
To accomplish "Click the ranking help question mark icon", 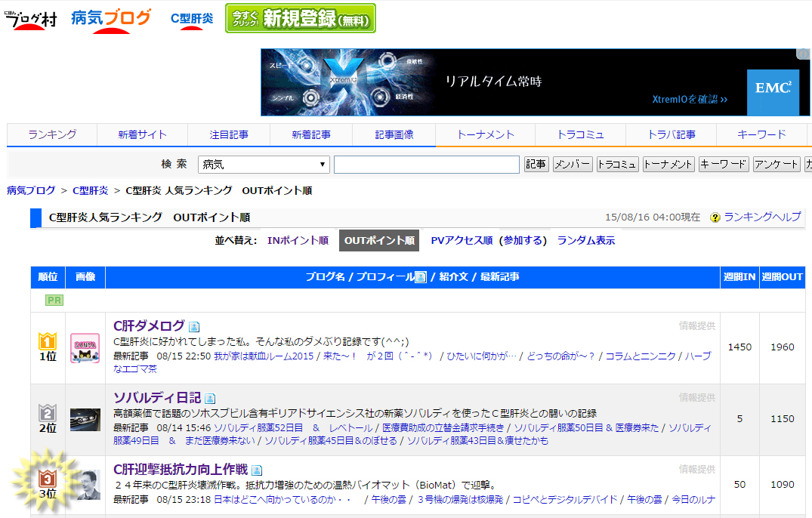I will pos(715,217).
